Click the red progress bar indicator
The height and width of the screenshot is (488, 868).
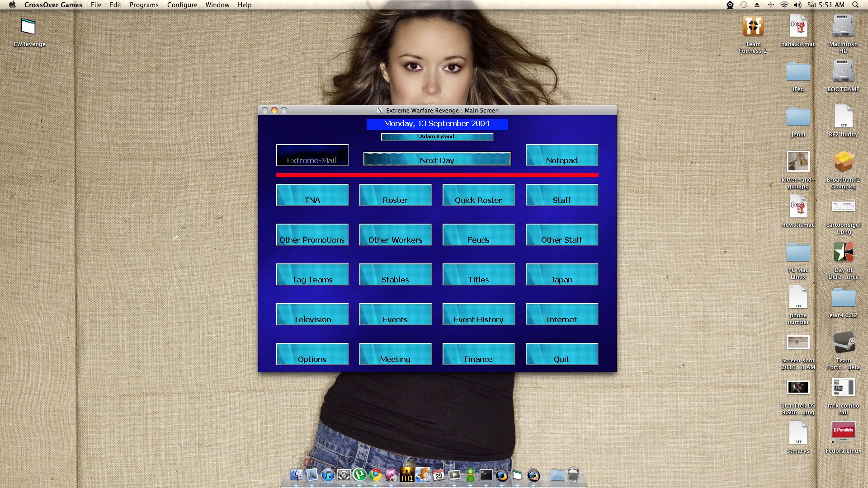(436, 174)
